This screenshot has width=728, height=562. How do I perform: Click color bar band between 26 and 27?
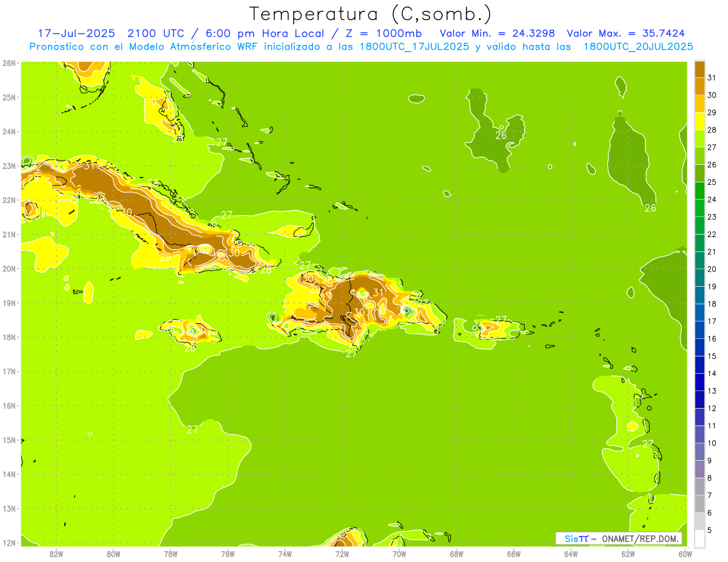(699, 155)
